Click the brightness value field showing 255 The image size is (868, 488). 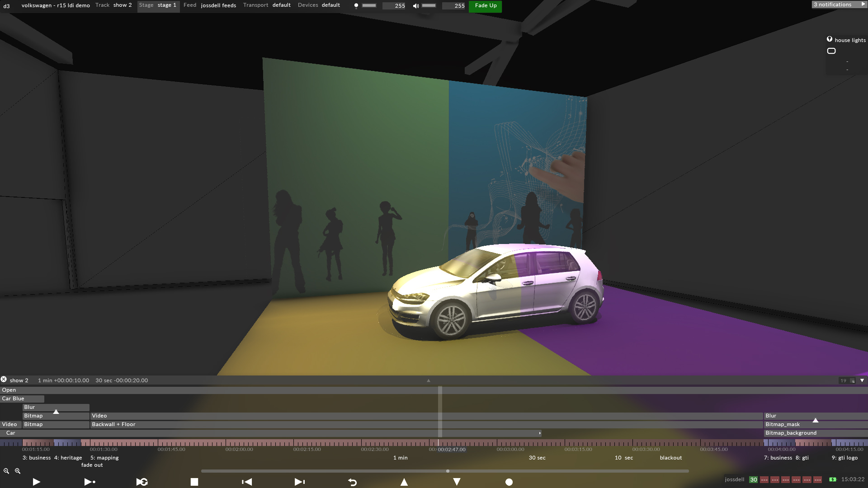(x=394, y=6)
